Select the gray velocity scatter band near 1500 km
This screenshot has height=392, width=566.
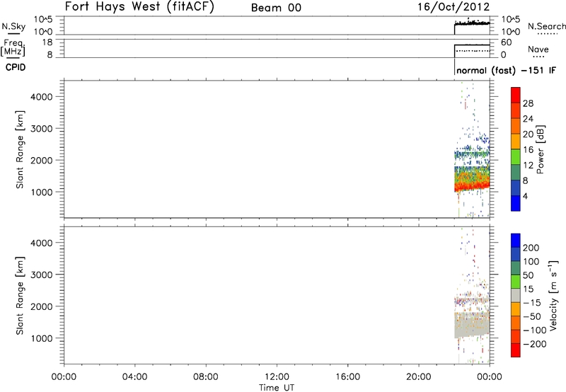pyautogui.click(x=472, y=325)
